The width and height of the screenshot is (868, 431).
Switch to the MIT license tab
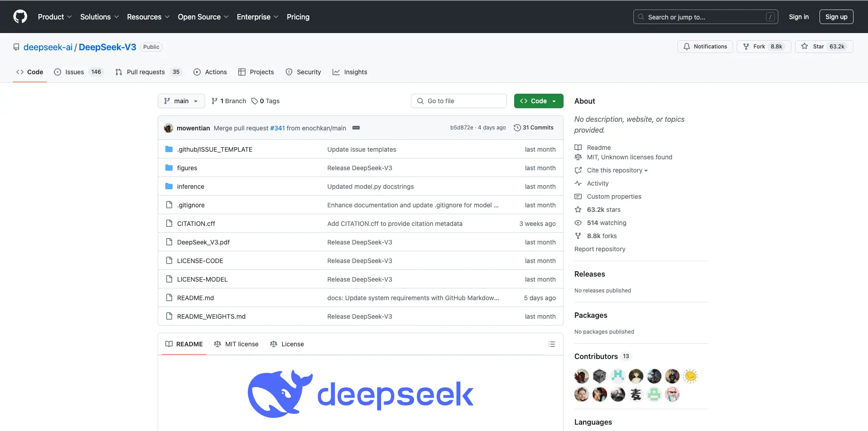tap(236, 344)
